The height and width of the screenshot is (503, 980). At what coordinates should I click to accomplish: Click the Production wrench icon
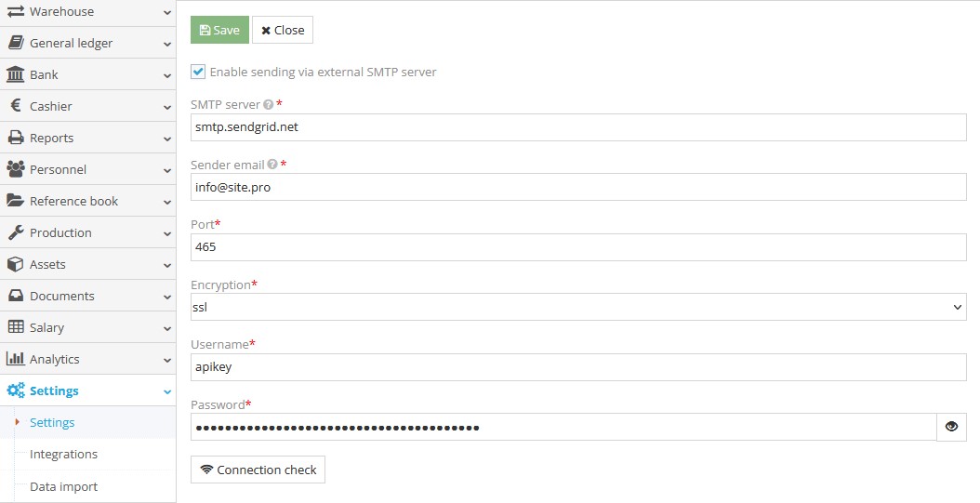(15, 232)
